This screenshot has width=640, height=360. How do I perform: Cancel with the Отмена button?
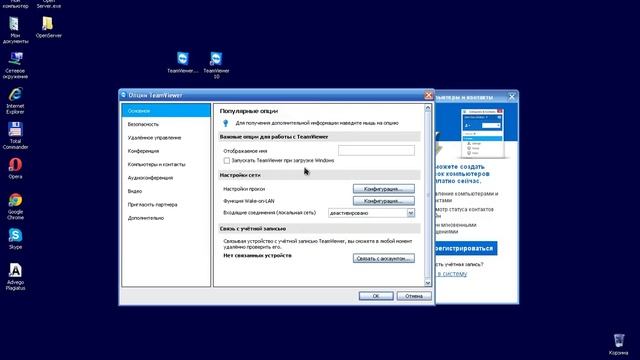click(x=414, y=296)
